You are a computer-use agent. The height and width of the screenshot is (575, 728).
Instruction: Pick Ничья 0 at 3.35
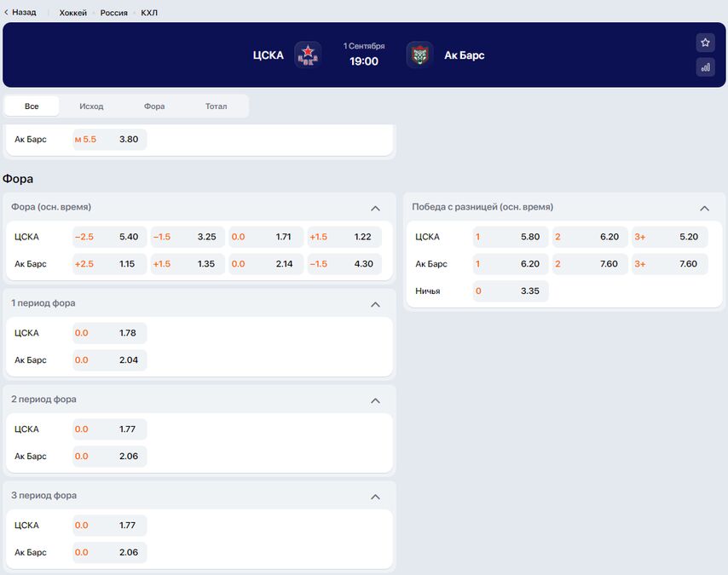[511, 291]
